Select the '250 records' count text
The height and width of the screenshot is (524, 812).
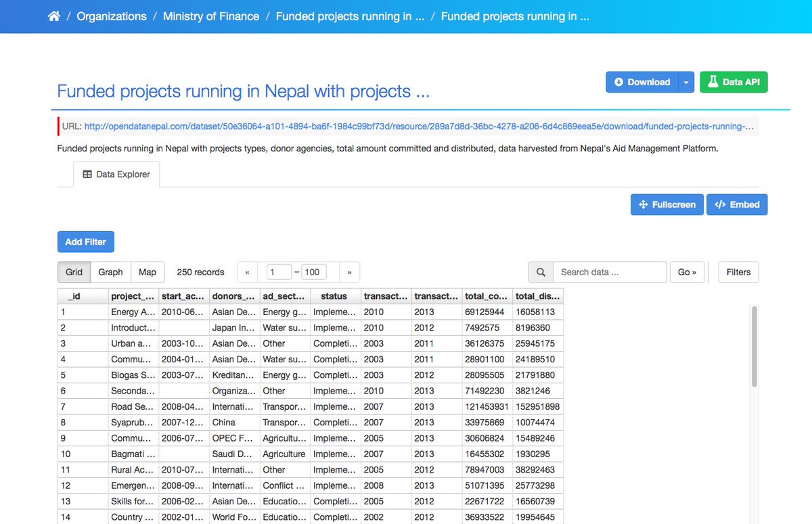coord(200,272)
